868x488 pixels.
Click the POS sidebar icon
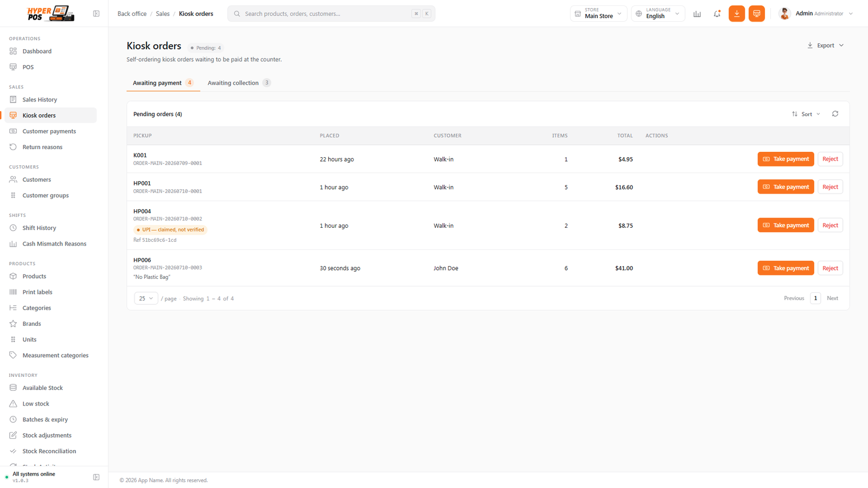click(x=13, y=67)
